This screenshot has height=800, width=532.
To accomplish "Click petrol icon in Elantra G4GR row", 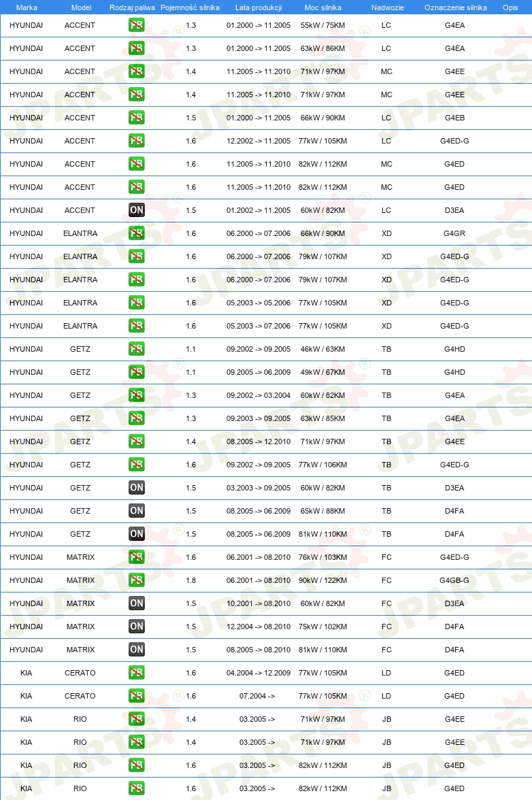I will click(136, 233).
